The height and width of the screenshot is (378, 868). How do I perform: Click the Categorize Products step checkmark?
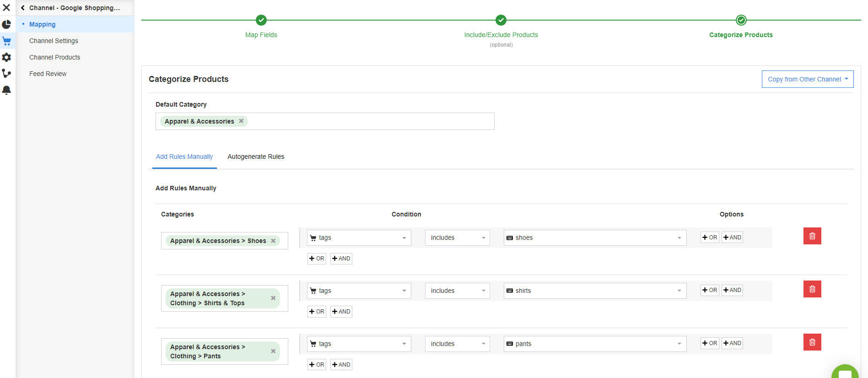(x=741, y=20)
